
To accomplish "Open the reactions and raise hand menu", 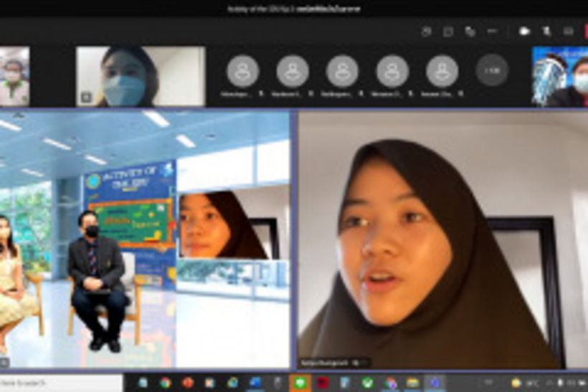I will 470,32.
